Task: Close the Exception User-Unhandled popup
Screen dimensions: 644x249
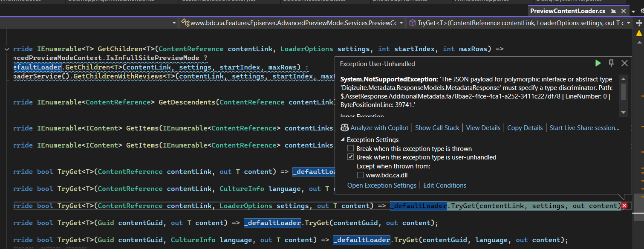Action: click(624, 63)
